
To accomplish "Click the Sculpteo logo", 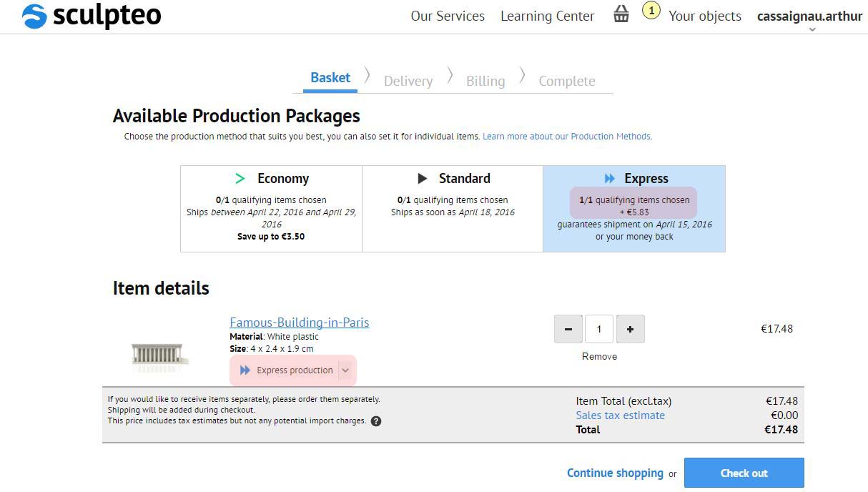I will (x=92, y=16).
